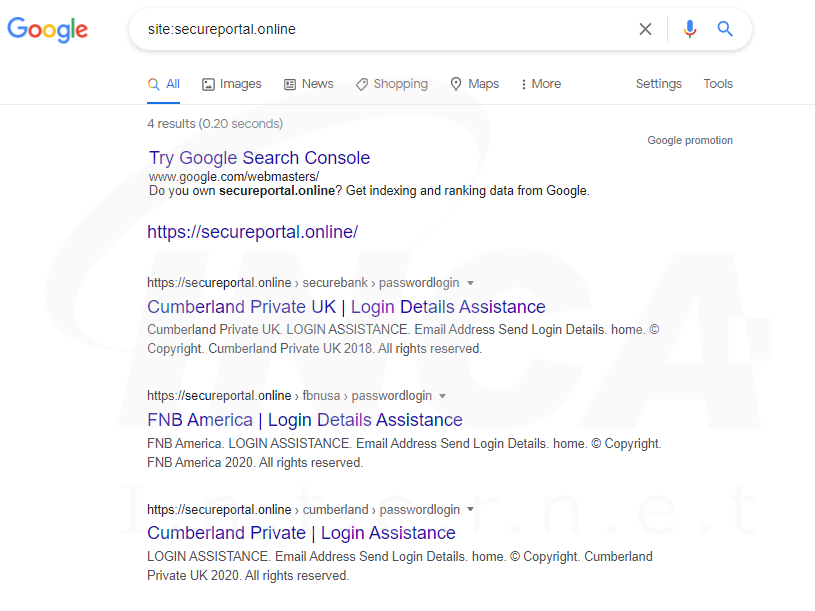Select the All results tab
The image size is (815, 611).
(163, 84)
